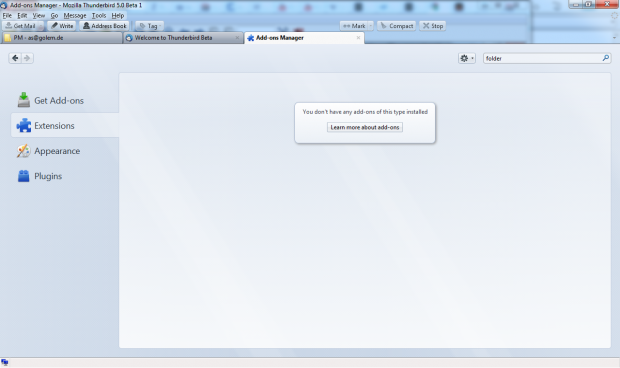This screenshot has height=368, width=620.
Task: Click Learn more about add-ons button
Action: pos(365,127)
